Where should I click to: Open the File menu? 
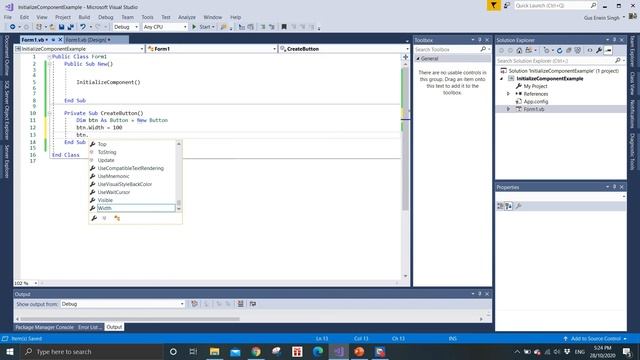[x=8, y=17]
